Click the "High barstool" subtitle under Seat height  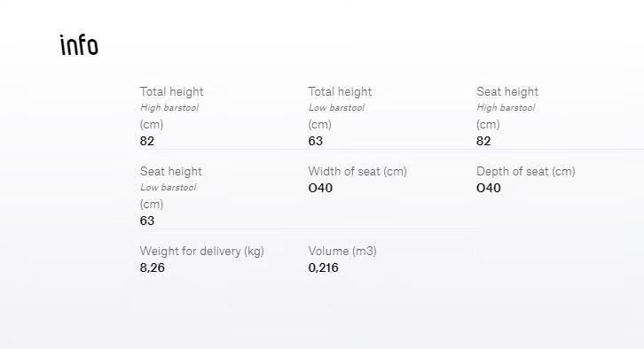click(x=506, y=108)
